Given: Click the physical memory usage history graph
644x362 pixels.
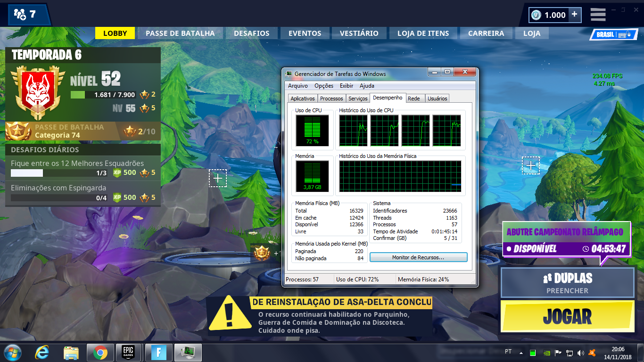Looking at the screenshot, I should (x=400, y=176).
